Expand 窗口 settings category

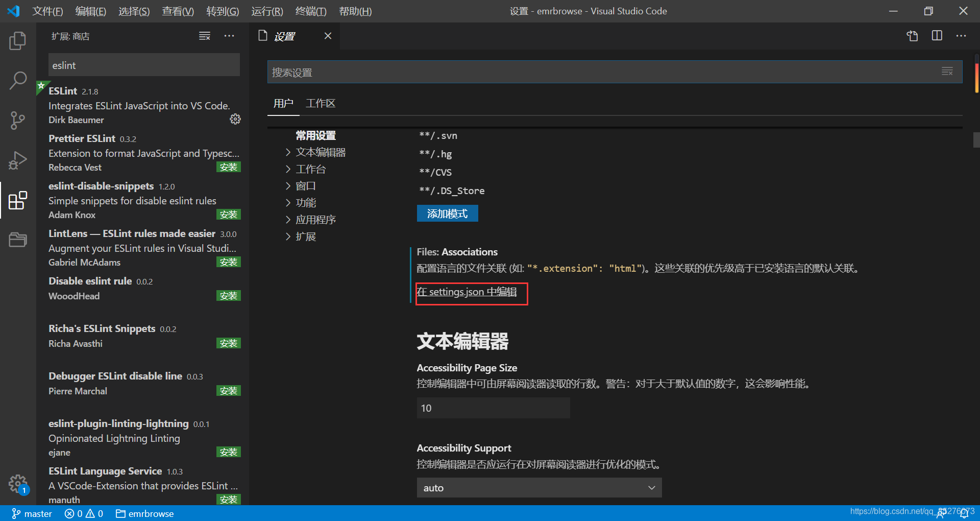[x=301, y=186]
